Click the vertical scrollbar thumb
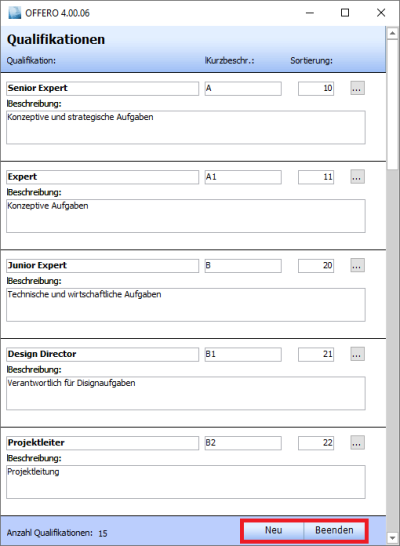 pyautogui.click(x=392, y=104)
